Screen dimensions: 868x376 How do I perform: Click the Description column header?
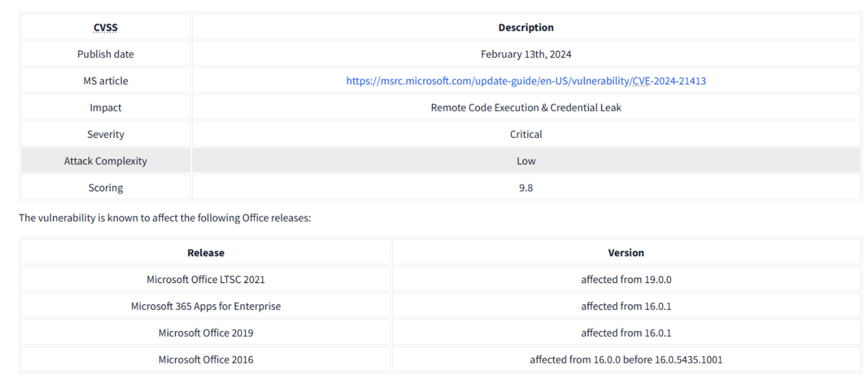pyautogui.click(x=525, y=28)
